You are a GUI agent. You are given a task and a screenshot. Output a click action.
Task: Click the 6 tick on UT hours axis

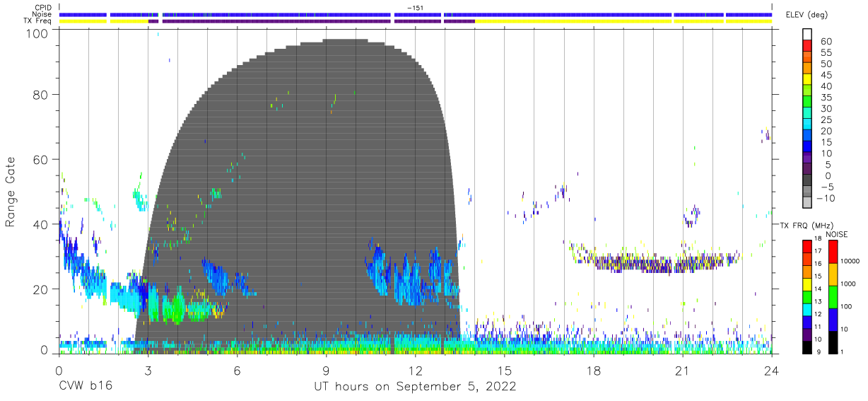coord(237,371)
